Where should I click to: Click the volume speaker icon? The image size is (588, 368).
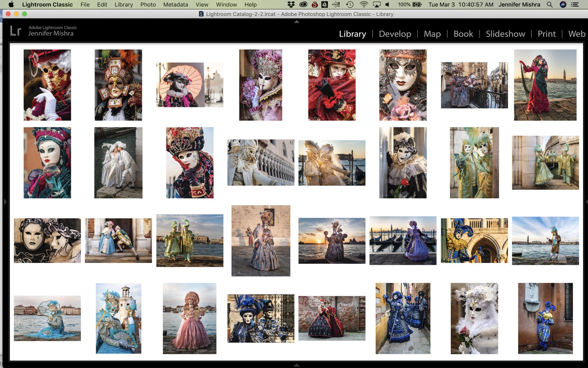(387, 4)
